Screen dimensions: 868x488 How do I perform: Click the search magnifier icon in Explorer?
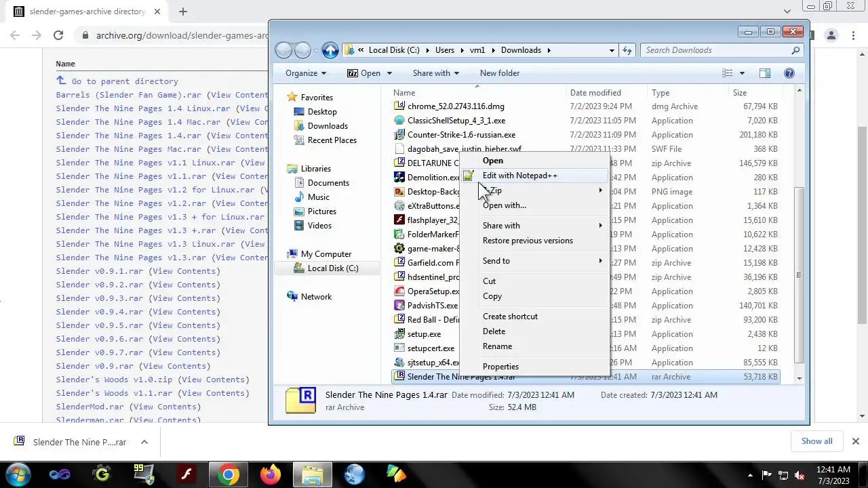796,50
